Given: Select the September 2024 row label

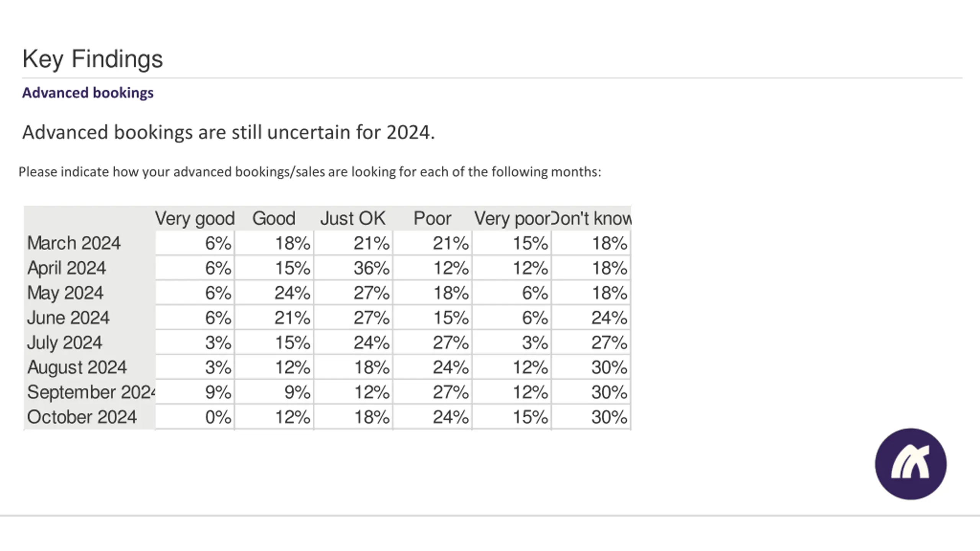Looking at the screenshot, I should [x=91, y=392].
